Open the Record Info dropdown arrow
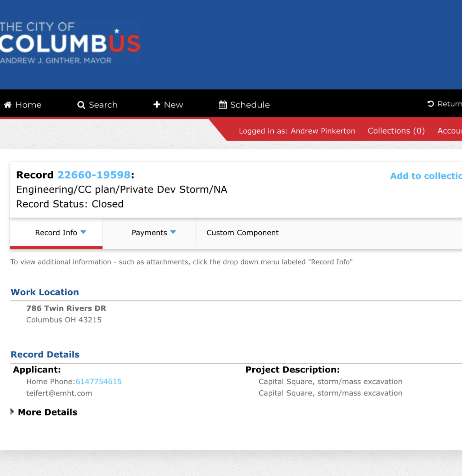Viewport: 462px width, 476px height. tap(83, 232)
